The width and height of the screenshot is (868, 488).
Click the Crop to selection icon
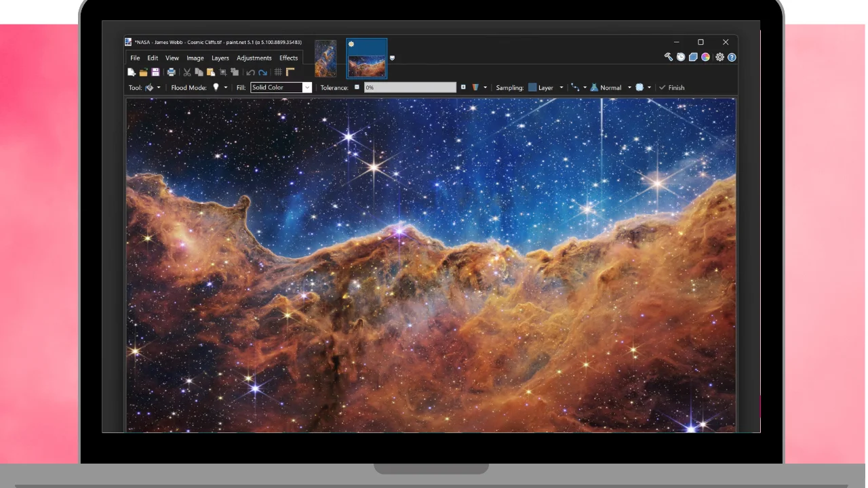[x=222, y=73]
